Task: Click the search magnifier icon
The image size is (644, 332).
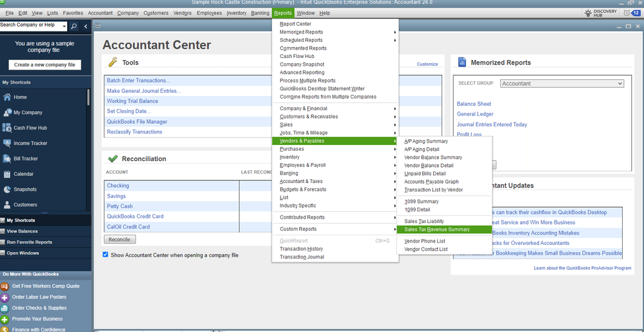Action: pyautogui.click(x=73, y=26)
